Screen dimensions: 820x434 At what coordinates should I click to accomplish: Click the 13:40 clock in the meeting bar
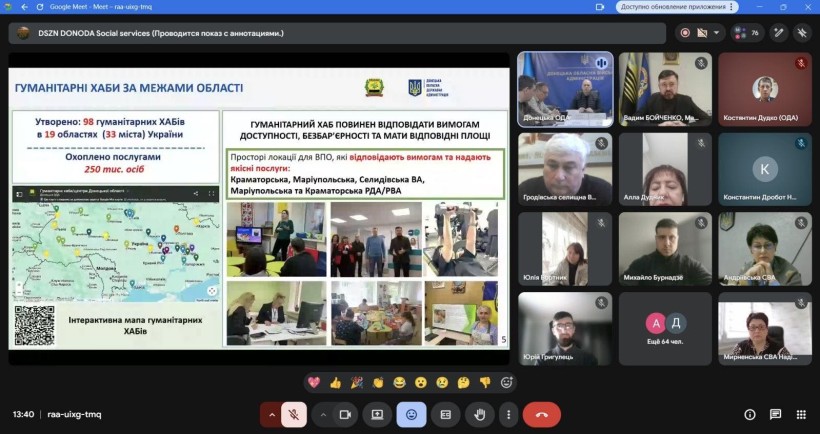click(24, 415)
